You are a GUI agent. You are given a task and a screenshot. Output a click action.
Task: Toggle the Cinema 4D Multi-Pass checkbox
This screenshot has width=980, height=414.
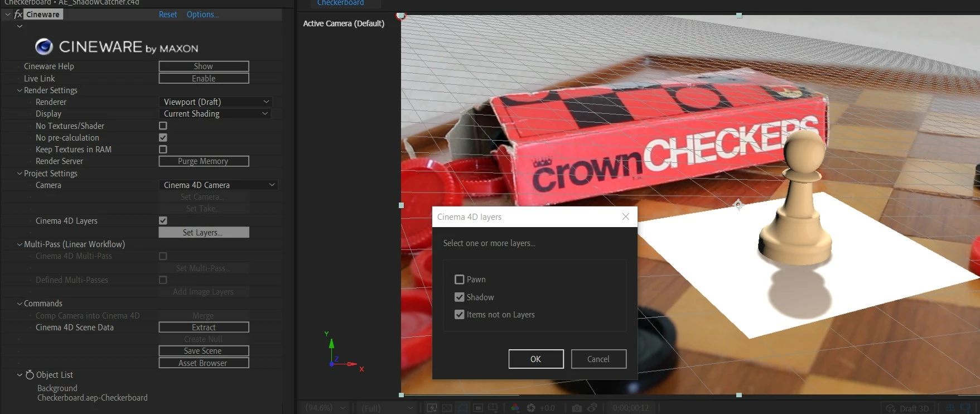pyautogui.click(x=163, y=256)
